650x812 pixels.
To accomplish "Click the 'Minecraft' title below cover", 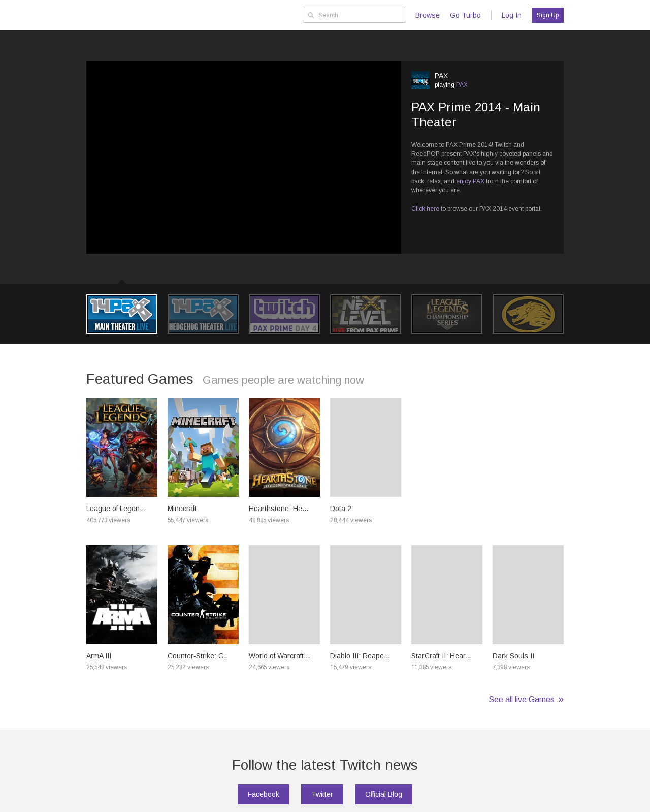I will [x=182, y=509].
